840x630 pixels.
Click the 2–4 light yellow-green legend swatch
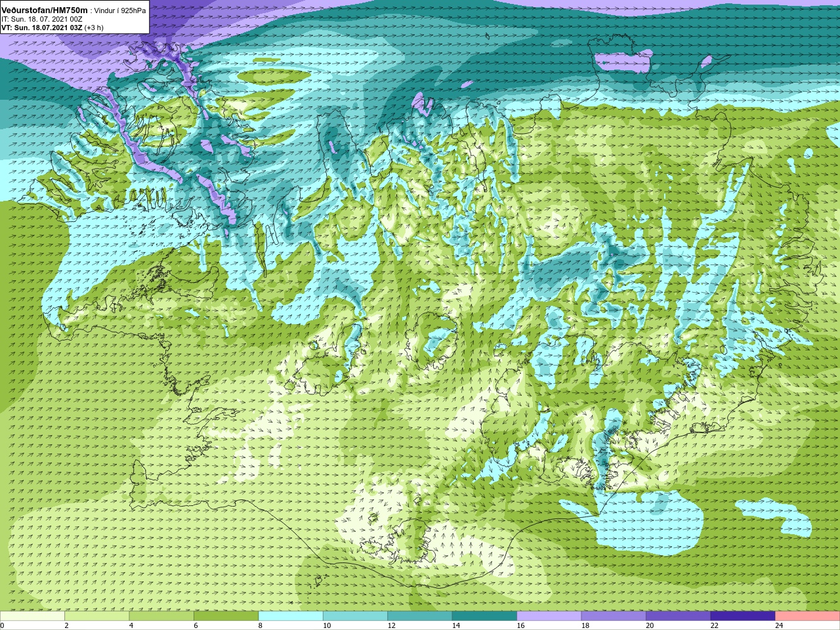[96, 616]
